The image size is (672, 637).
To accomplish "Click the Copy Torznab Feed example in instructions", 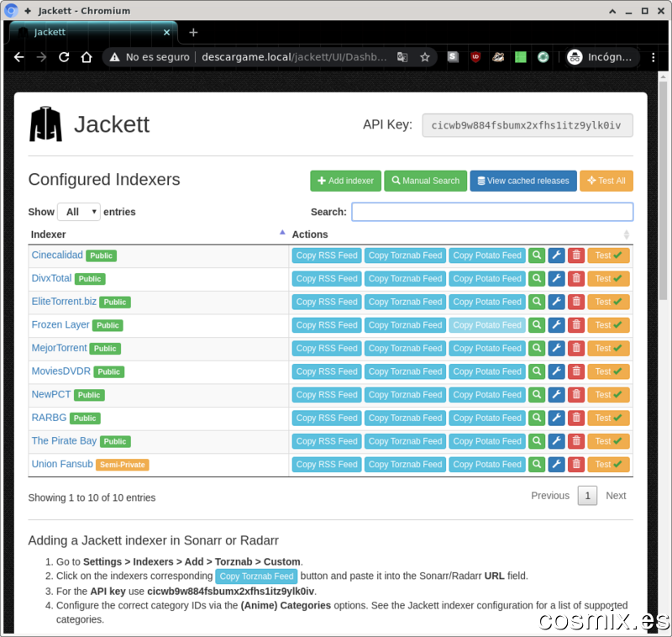I will tap(256, 576).
